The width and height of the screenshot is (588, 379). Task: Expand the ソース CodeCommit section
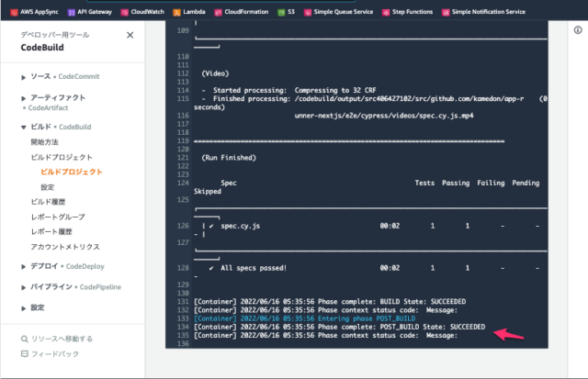click(23, 77)
